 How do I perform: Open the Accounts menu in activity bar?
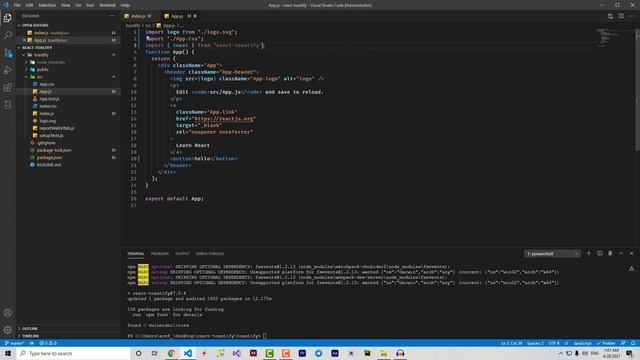[8, 313]
